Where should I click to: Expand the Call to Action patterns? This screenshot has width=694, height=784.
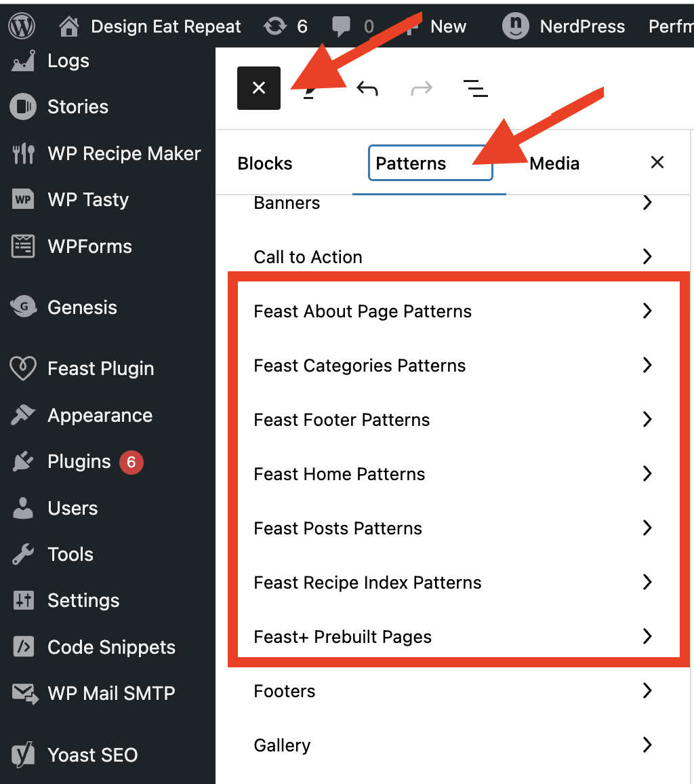[x=308, y=257]
